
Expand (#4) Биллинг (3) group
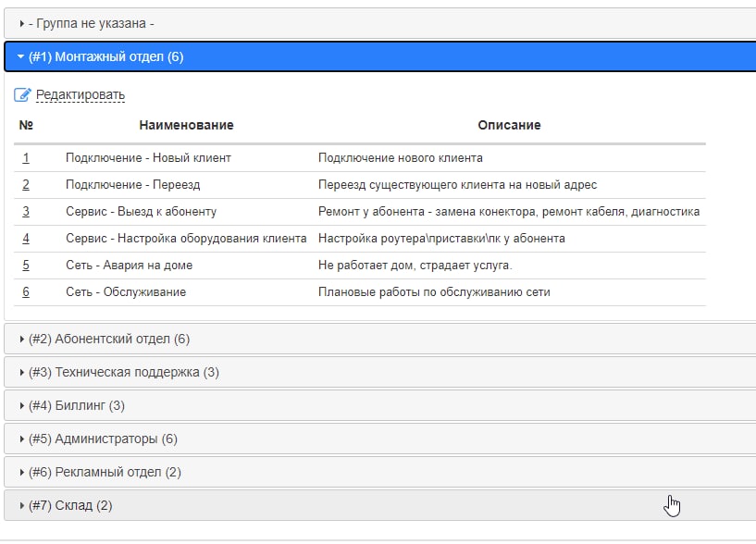pos(380,405)
